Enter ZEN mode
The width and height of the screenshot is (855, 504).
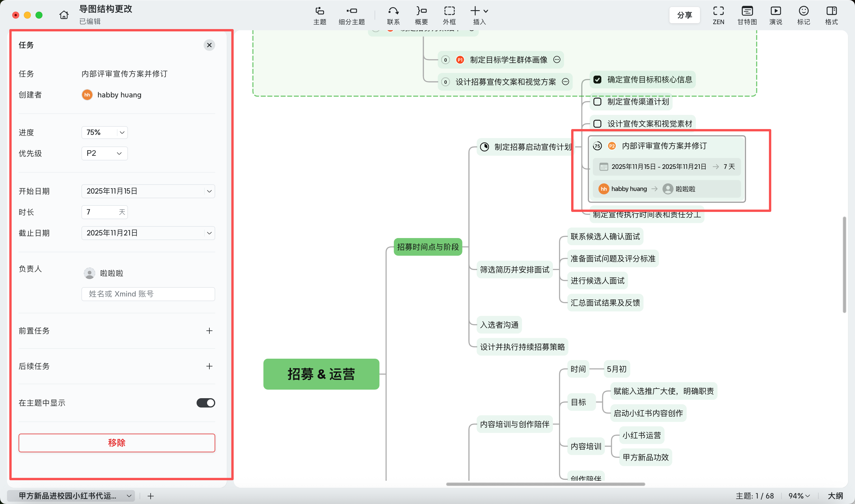pyautogui.click(x=718, y=11)
